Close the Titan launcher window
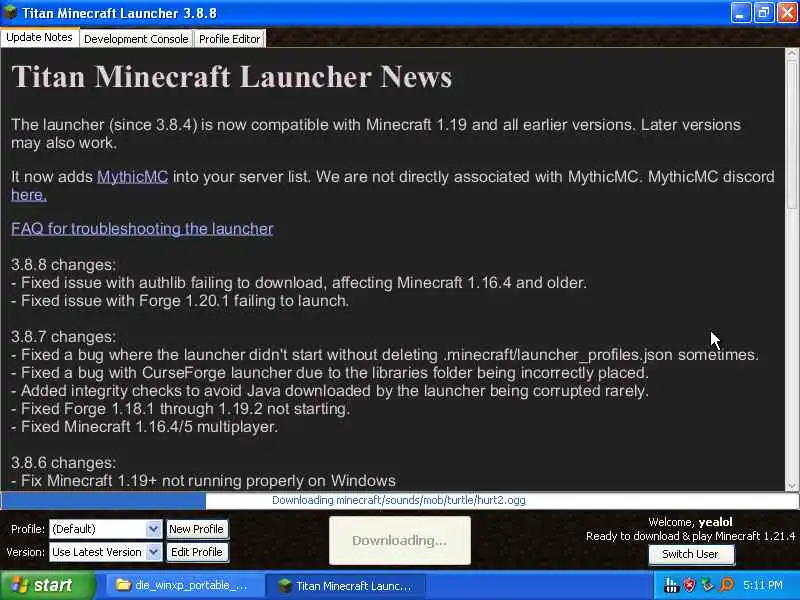 787,12
